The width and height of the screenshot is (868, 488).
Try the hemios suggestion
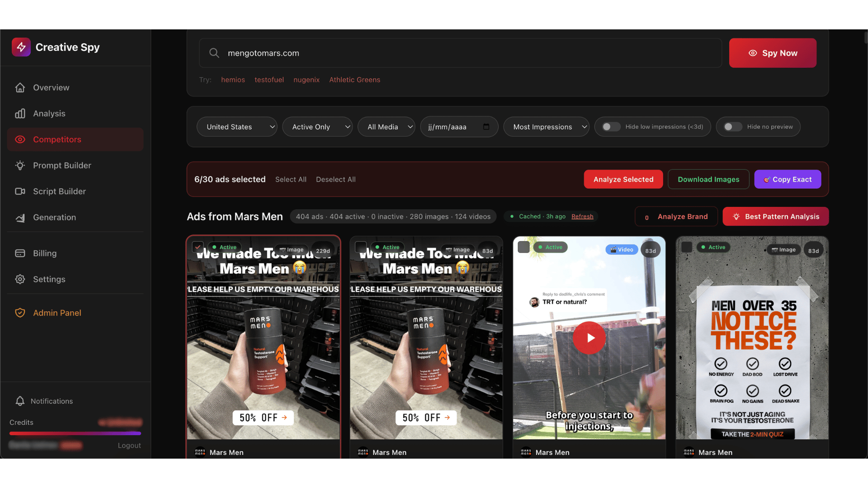(233, 80)
